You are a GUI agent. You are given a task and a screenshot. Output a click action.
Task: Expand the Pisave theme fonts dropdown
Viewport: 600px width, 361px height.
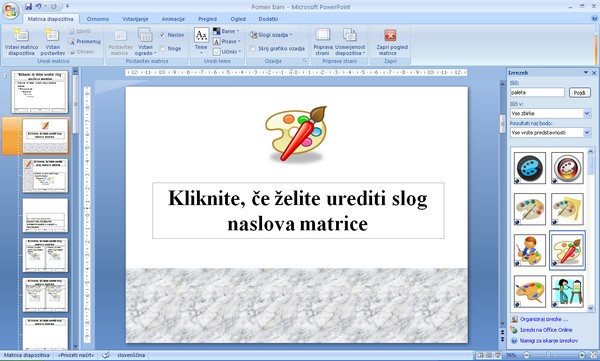click(x=227, y=41)
